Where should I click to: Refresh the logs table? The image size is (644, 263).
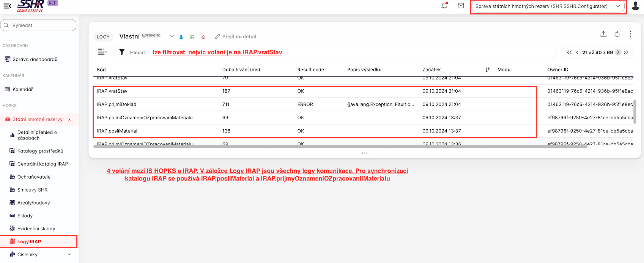[617, 34]
